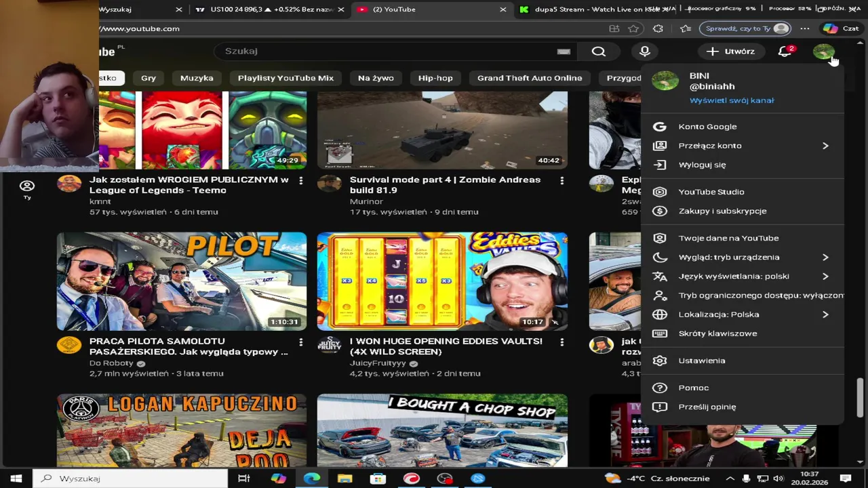868x488 pixels.
Task: Open YouTube Studio from account menu
Action: (x=743, y=192)
